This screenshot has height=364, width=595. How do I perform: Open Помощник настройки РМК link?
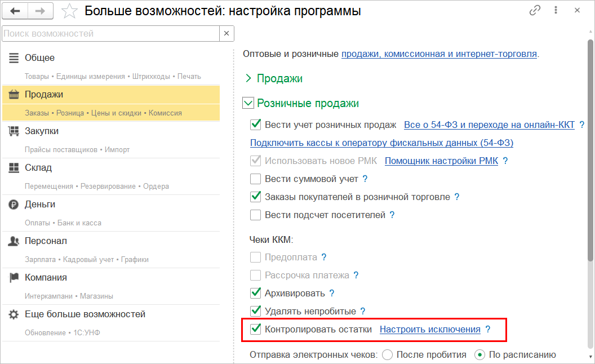point(441,161)
